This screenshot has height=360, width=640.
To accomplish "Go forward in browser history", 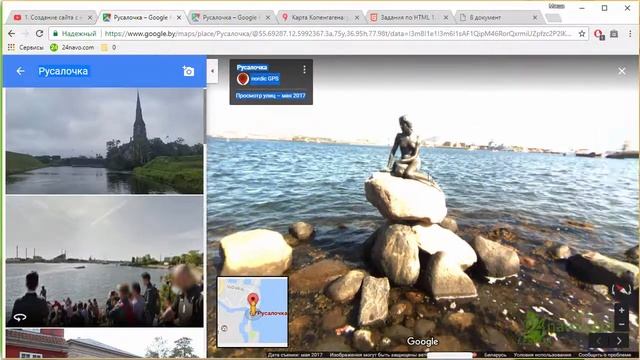I will [25, 33].
